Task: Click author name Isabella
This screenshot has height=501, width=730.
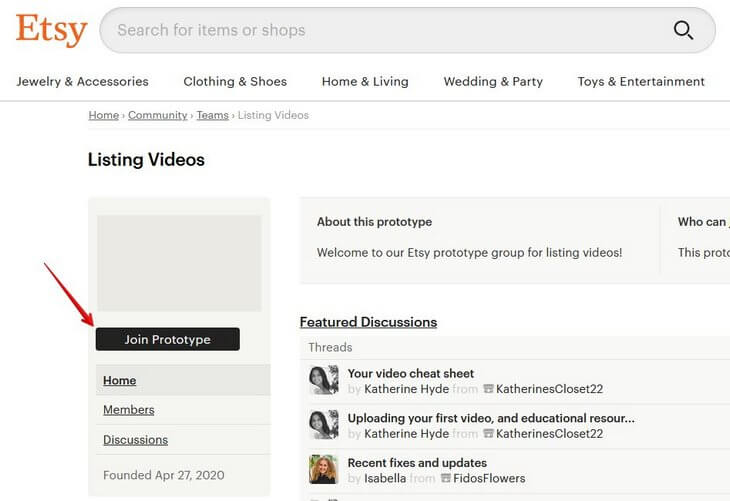Action: pos(385,478)
